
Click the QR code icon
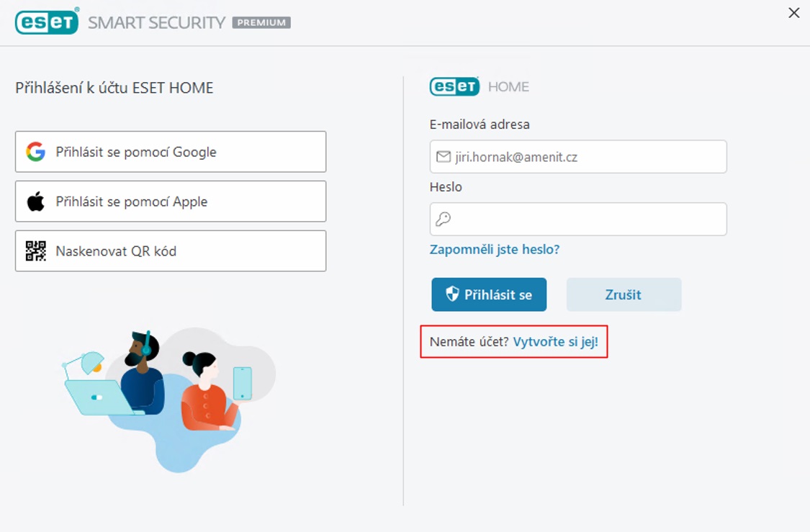(36, 251)
